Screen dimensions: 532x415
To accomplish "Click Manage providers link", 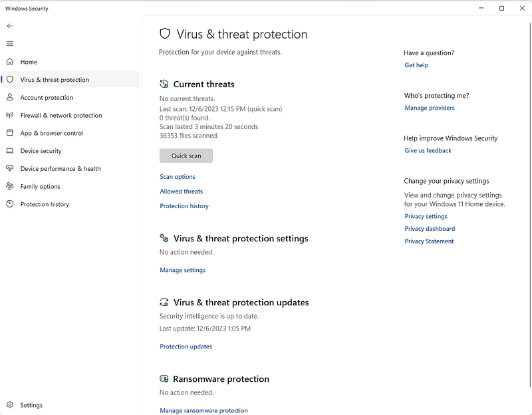I will point(430,108).
